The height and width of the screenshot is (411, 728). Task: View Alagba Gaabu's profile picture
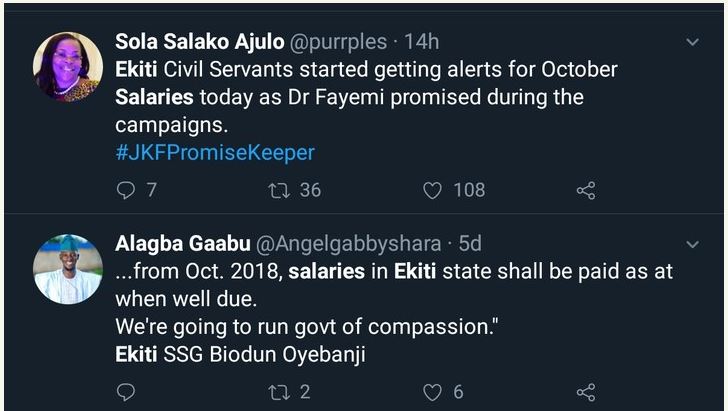[x=68, y=269]
